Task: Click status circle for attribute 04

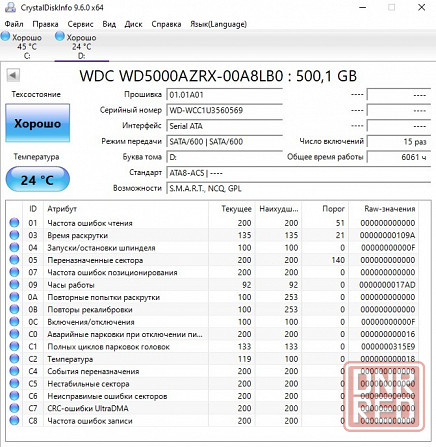Action: (14, 247)
